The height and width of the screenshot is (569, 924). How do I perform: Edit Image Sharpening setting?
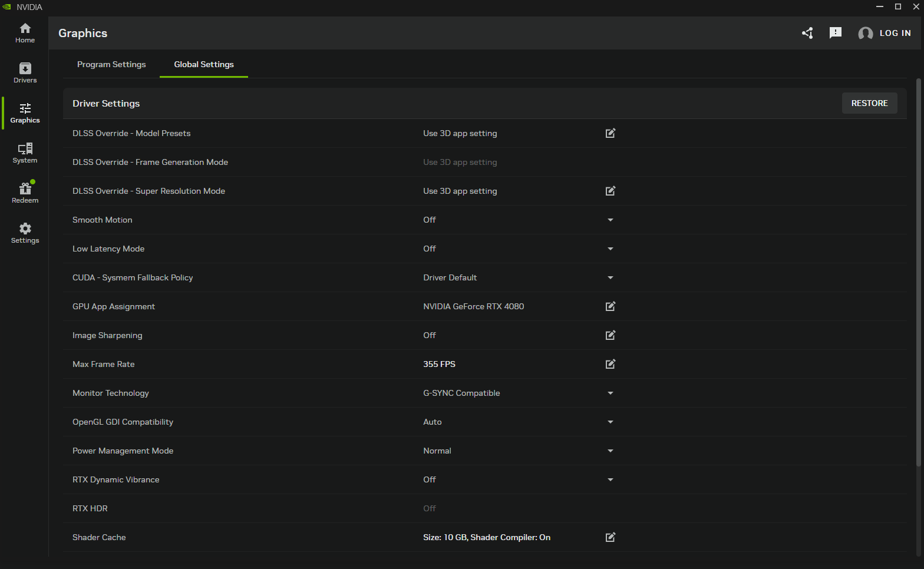tap(610, 335)
